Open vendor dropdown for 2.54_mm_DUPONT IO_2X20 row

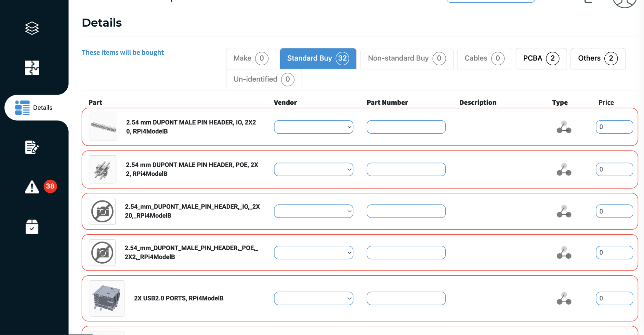(x=313, y=211)
